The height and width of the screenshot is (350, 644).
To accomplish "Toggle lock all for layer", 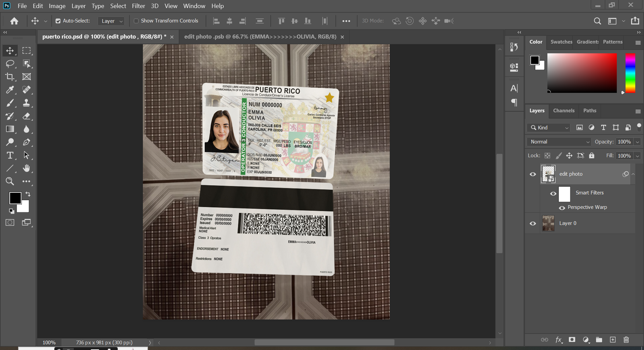I will (x=592, y=156).
